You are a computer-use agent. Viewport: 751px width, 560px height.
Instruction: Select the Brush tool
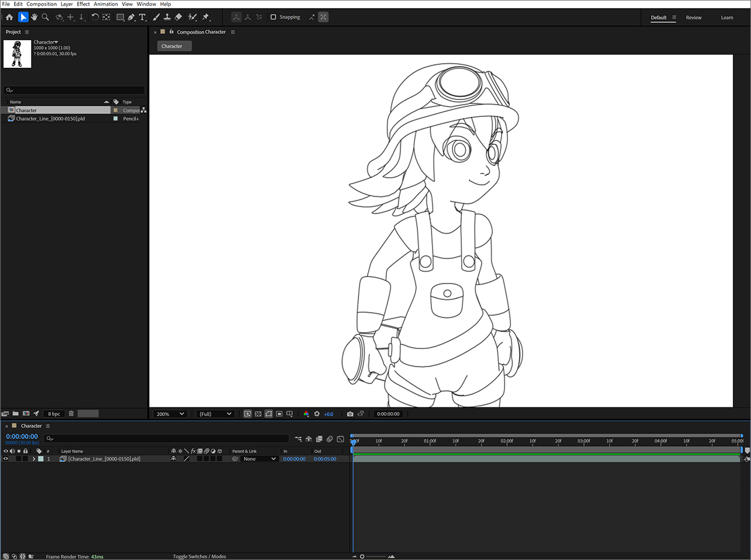tap(156, 18)
